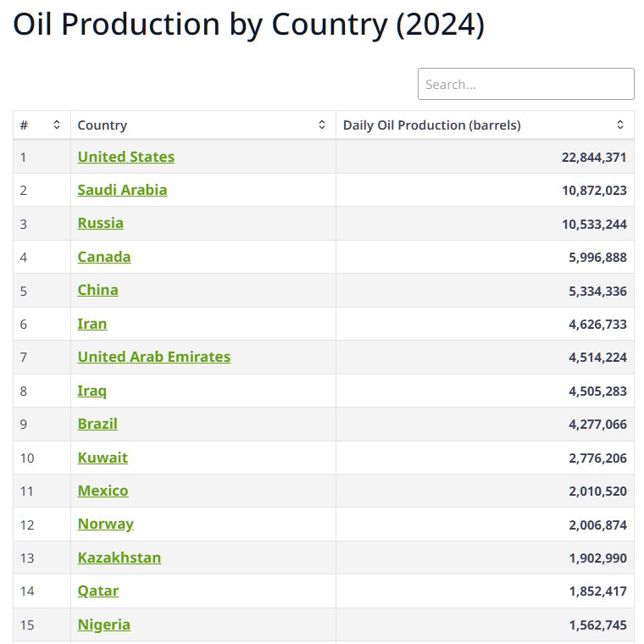Select the value 22,844,371
This screenshot has height=644, width=644.
click(594, 158)
